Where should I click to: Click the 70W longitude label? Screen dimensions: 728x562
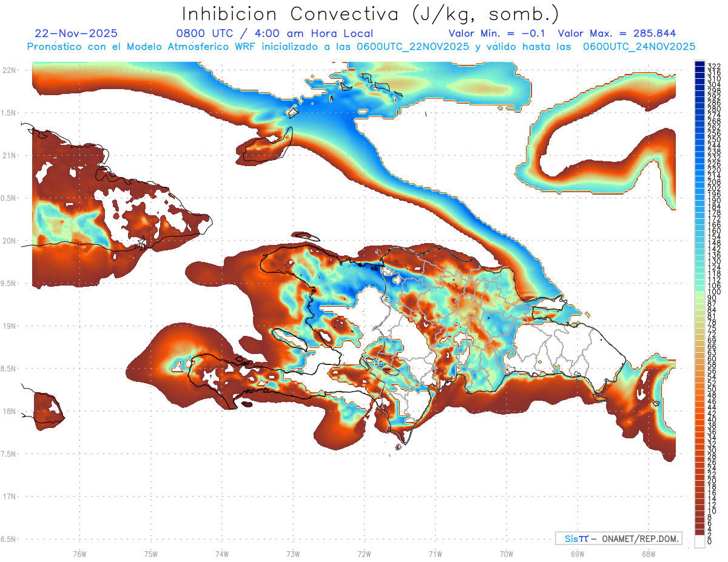pos(506,554)
